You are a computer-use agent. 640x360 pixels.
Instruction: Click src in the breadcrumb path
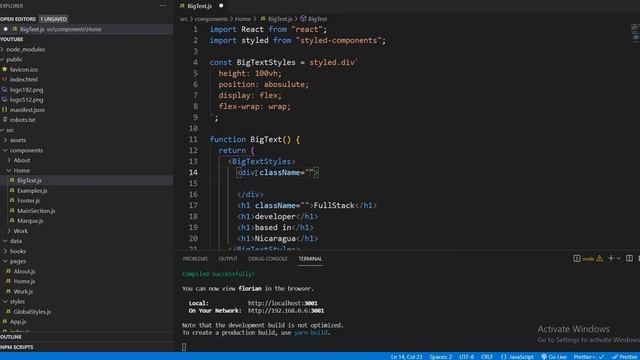tap(184, 19)
